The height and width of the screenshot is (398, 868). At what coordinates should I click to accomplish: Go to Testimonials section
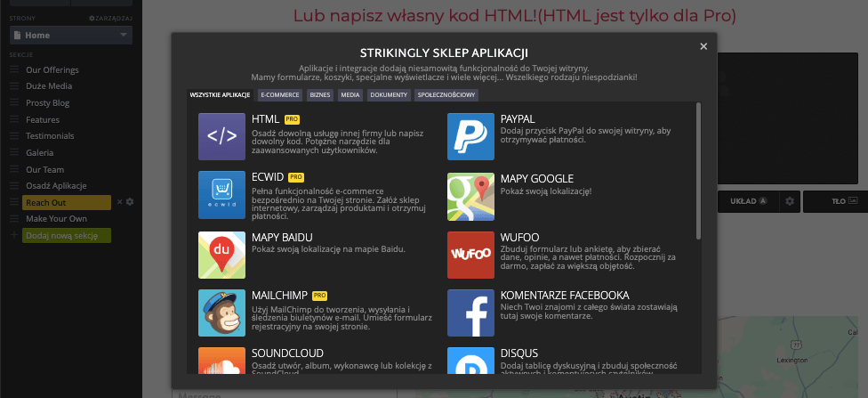[50, 136]
